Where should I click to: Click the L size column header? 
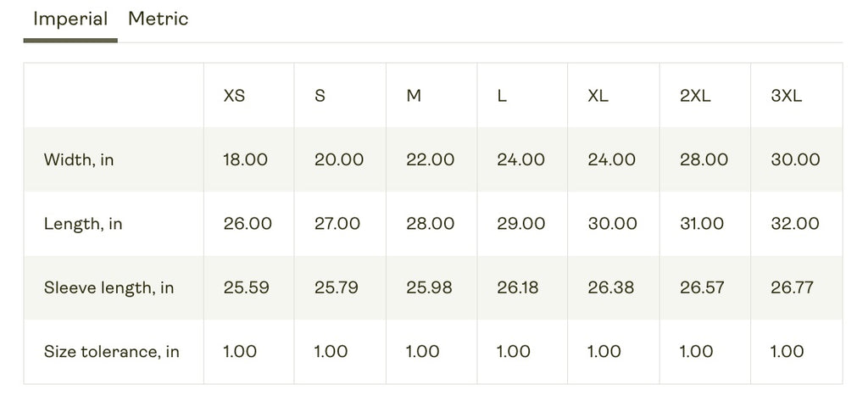point(502,96)
